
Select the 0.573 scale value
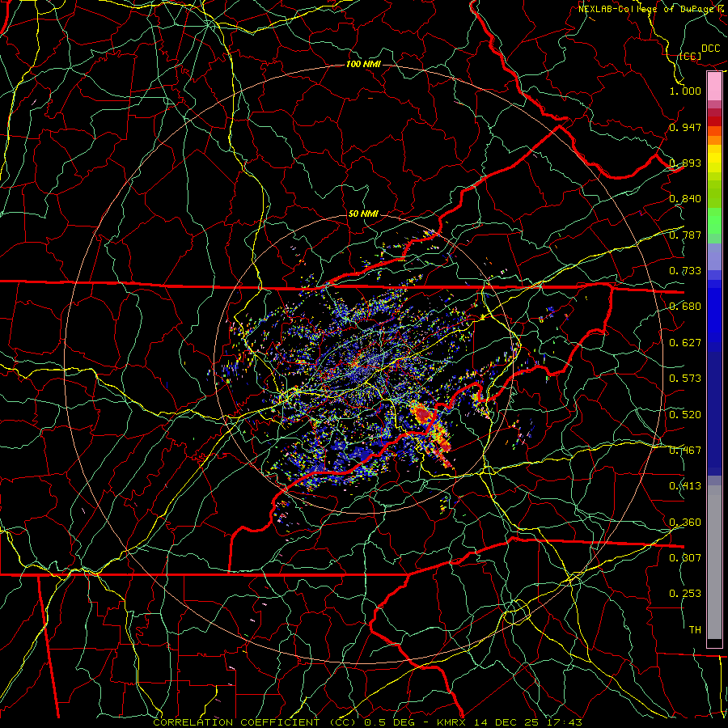coord(685,379)
